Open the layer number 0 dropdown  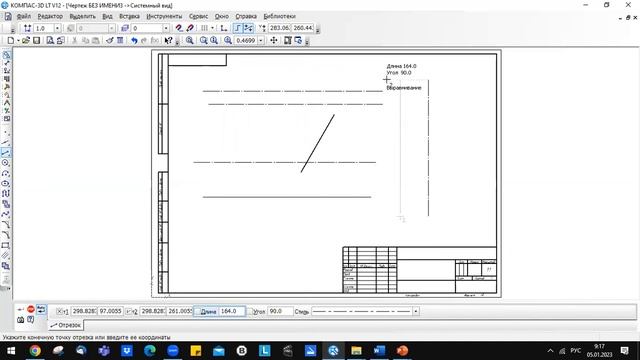[x=166, y=28]
